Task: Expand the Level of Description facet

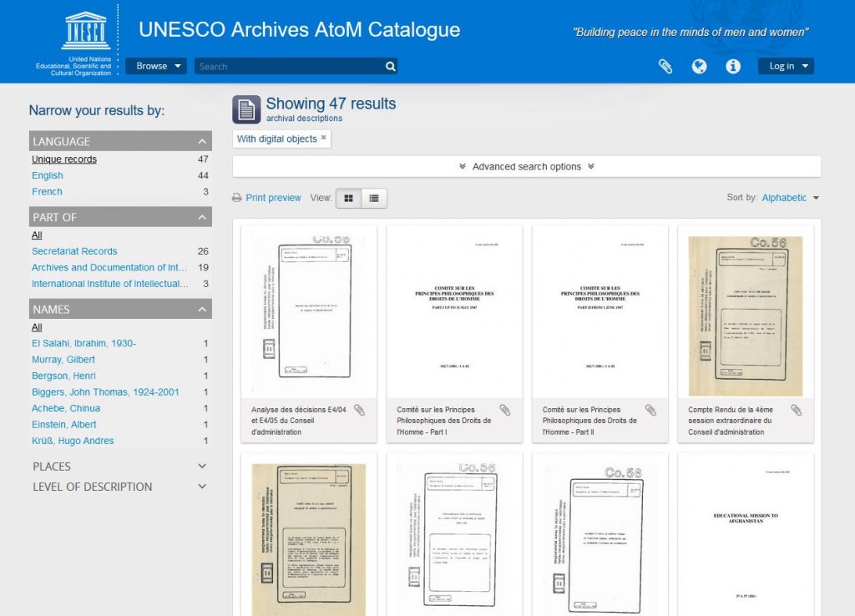Action: point(120,487)
